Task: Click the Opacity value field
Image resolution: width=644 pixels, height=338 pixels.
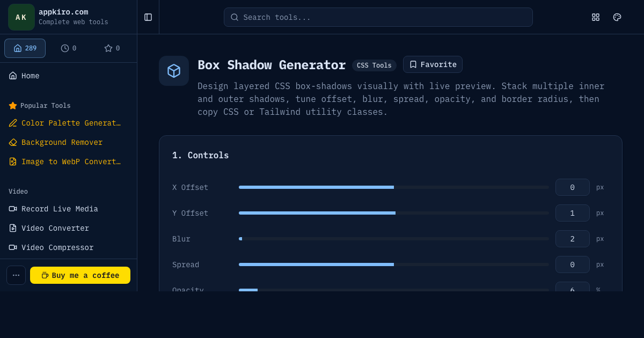Action: [x=573, y=287]
